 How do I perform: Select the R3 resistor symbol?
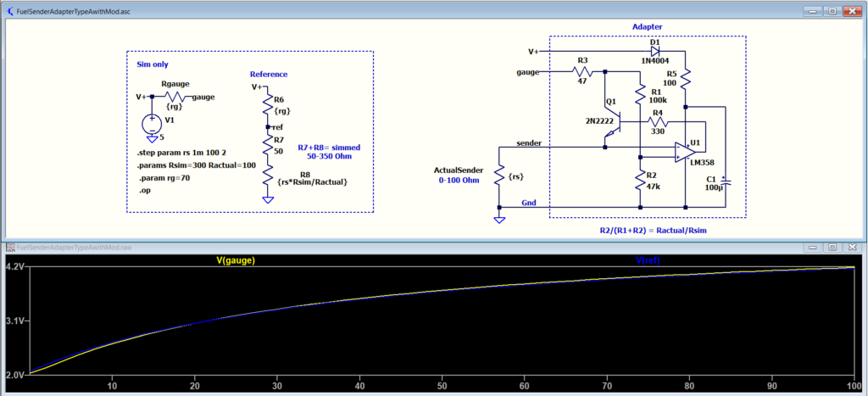click(582, 71)
